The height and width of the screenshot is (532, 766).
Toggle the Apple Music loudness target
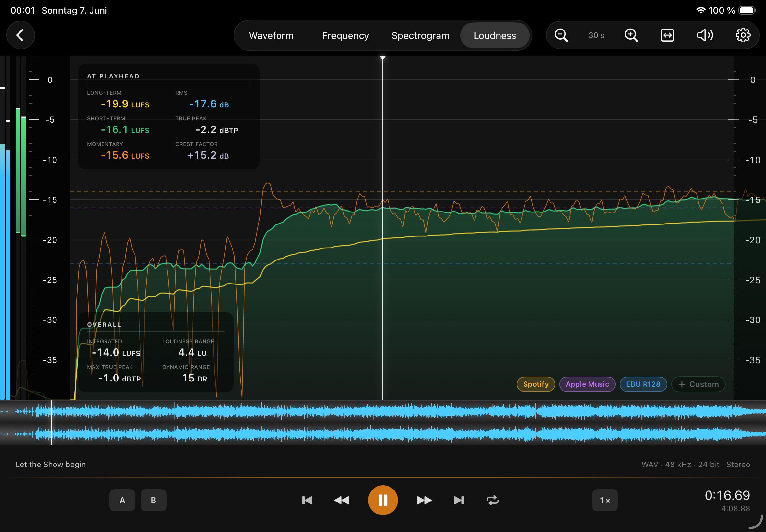click(587, 384)
